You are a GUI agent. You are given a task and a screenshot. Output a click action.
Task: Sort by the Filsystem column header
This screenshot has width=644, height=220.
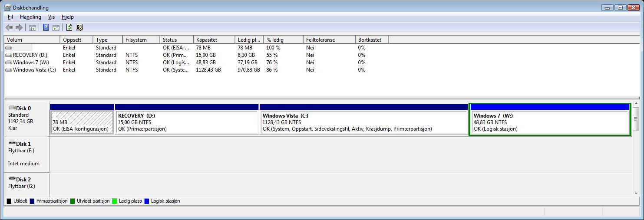click(141, 39)
